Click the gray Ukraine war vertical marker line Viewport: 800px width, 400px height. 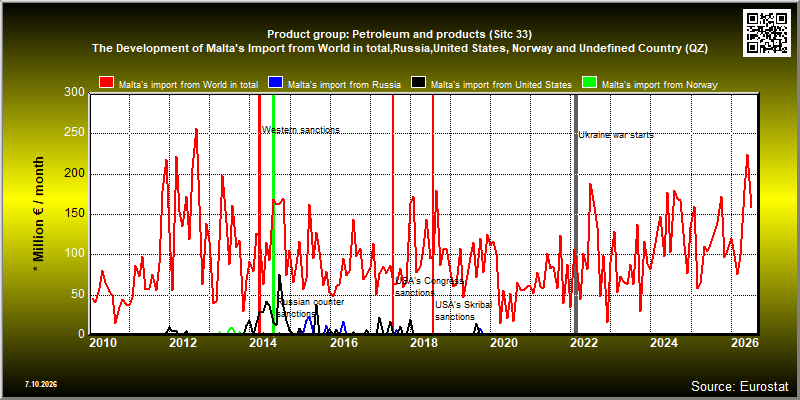(x=576, y=214)
